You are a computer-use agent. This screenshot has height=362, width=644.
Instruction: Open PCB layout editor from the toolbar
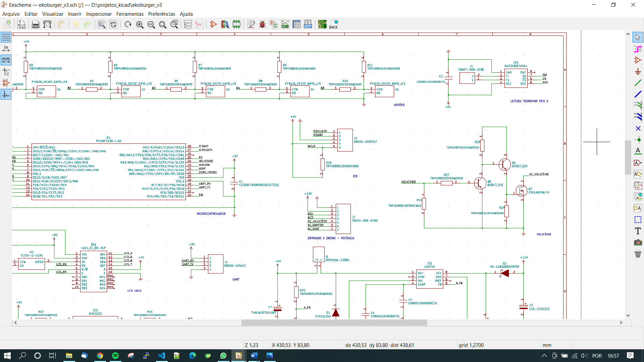pos(322,24)
